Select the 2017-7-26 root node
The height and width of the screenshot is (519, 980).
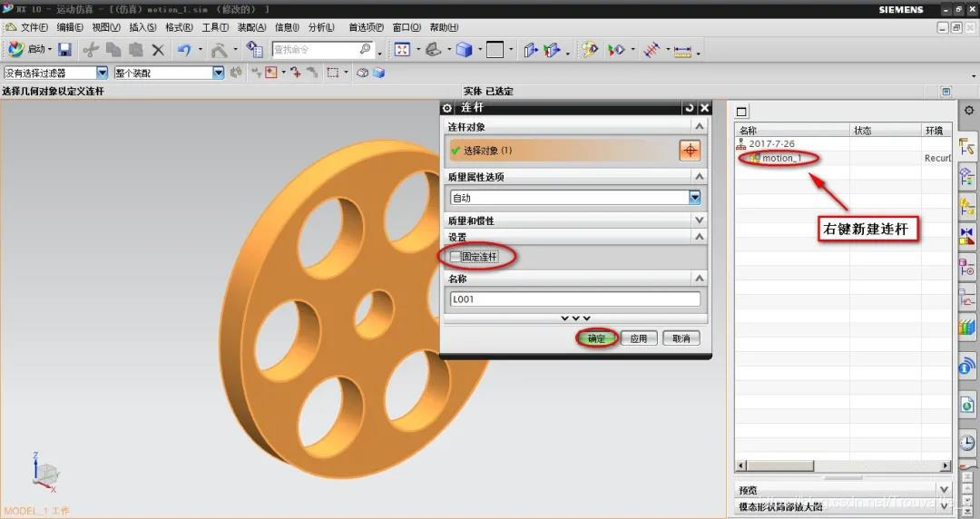point(772,144)
